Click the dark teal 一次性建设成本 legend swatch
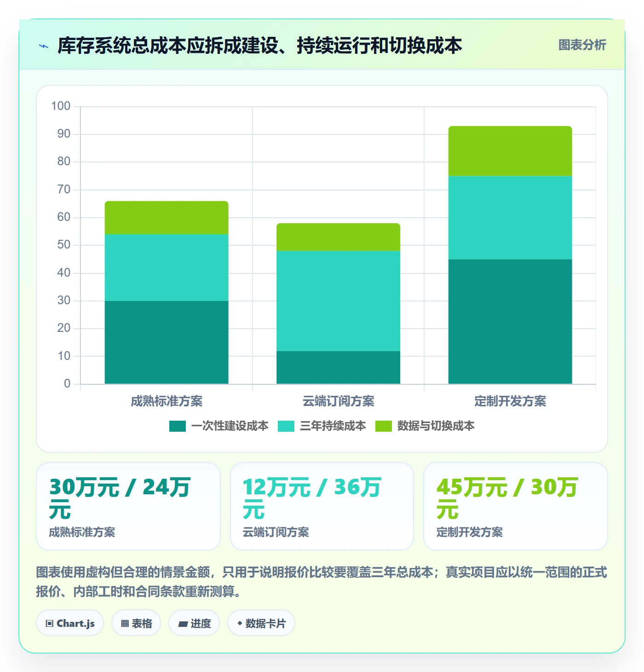 click(178, 426)
